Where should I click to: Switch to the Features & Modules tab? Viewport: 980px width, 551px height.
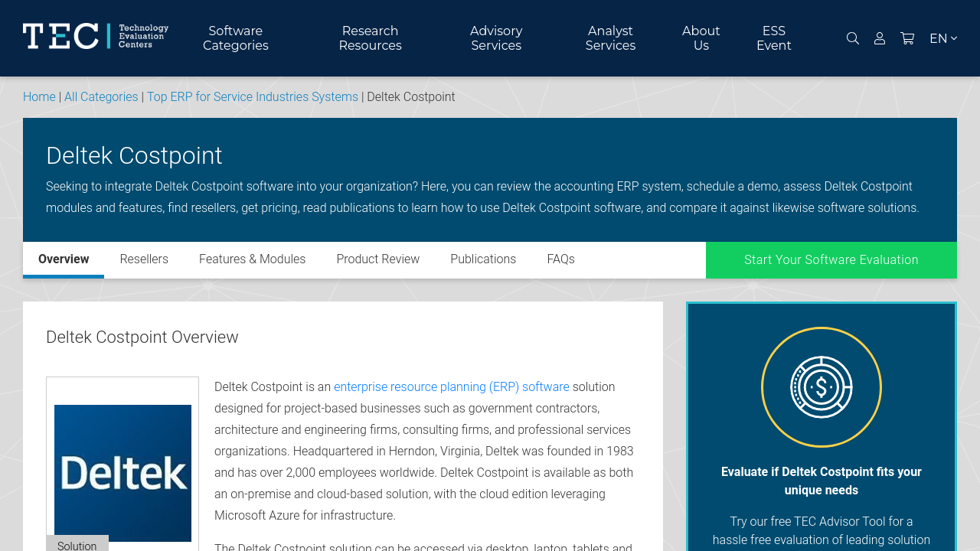pos(252,259)
